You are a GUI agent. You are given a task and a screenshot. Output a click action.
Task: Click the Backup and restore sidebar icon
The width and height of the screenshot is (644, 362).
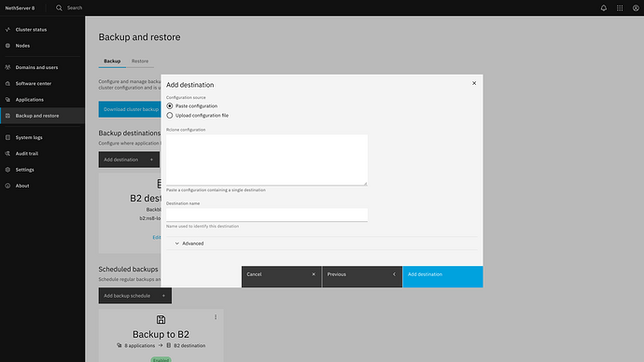point(7,116)
